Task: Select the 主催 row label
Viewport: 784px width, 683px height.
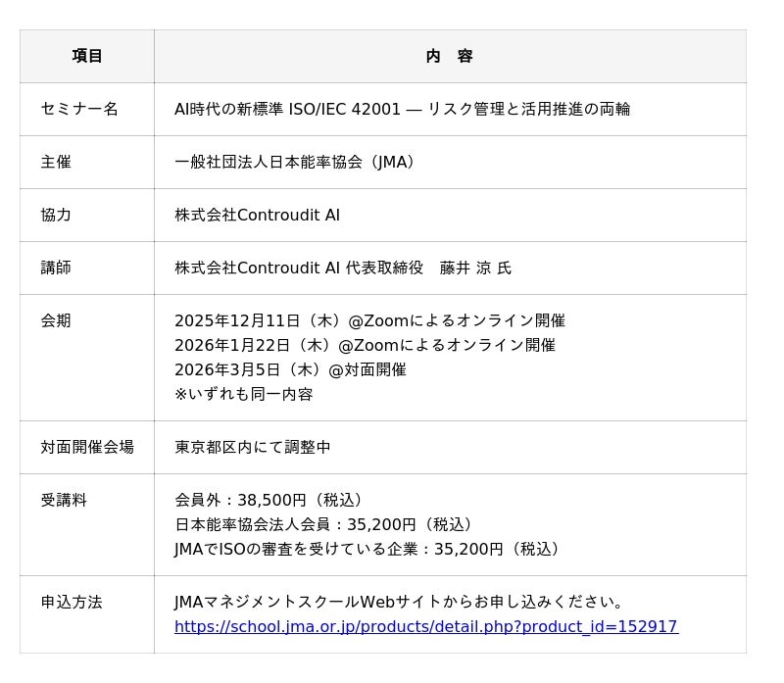Action: (56, 162)
